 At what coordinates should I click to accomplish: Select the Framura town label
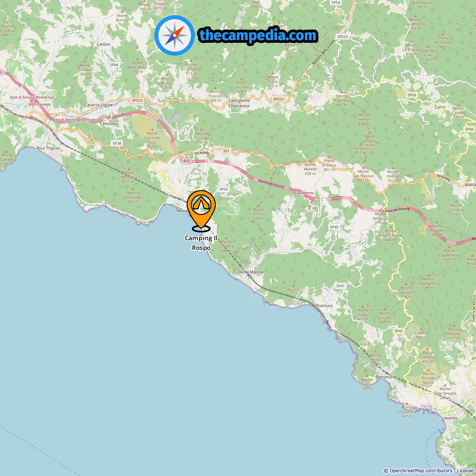click(325, 306)
